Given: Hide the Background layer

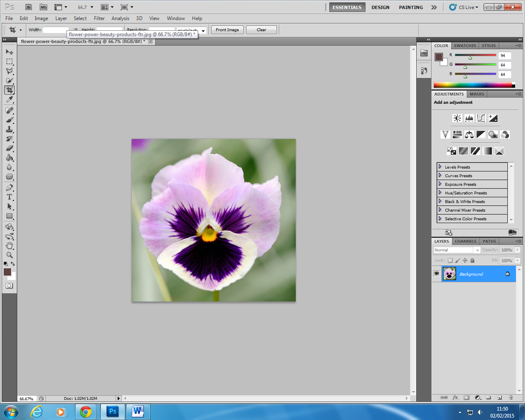Looking at the screenshot, I should (x=437, y=274).
